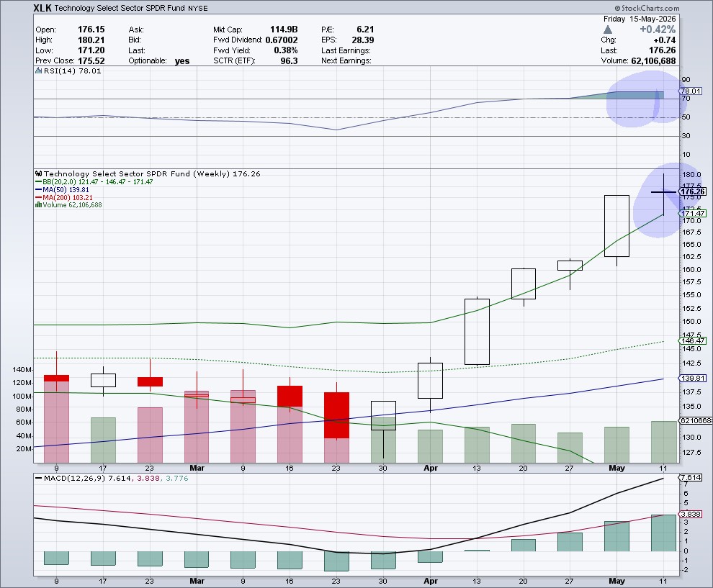Click the candlestick icon beside the Weekly chart title

[39, 173]
